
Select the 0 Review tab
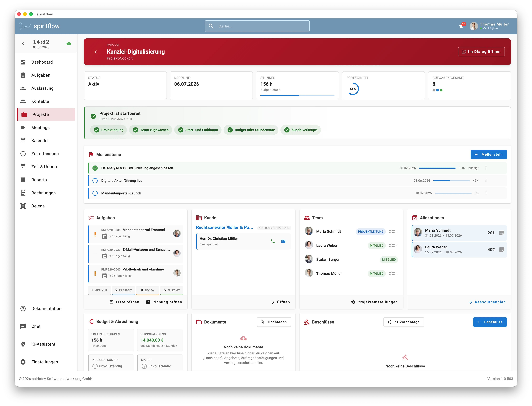coord(148,290)
